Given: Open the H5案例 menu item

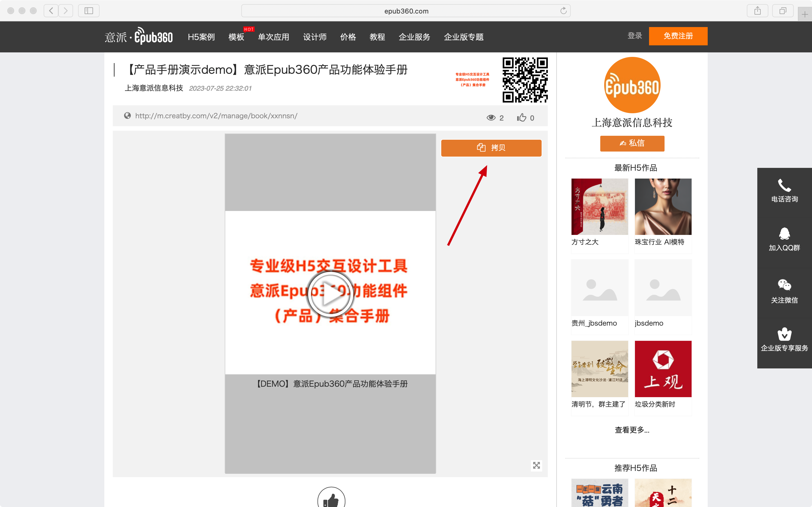Looking at the screenshot, I should 201,37.
